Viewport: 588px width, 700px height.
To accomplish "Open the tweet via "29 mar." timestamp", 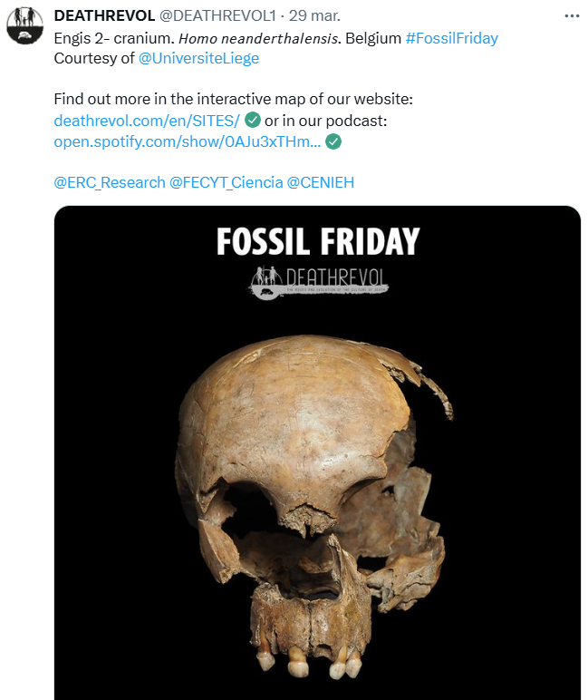I will coord(313,16).
